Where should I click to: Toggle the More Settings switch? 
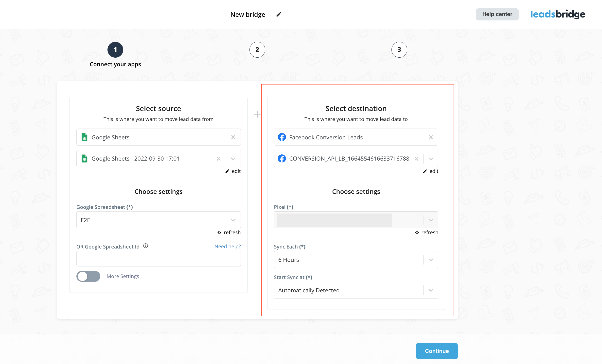[x=88, y=276]
